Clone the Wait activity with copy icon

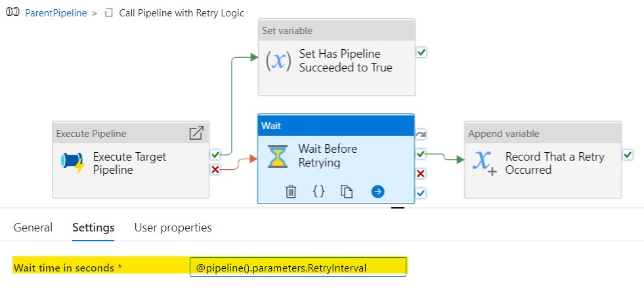[x=347, y=191]
